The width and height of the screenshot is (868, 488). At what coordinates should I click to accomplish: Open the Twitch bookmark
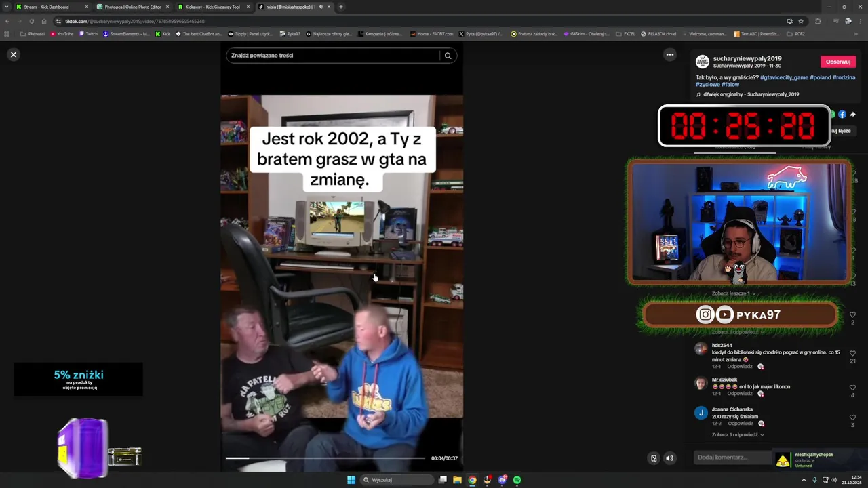point(88,33)
